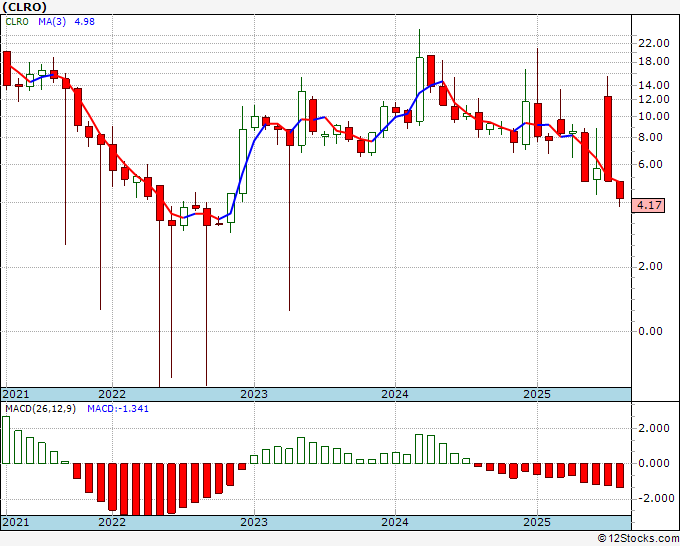The width and height of the screenshot is (680, 546).
Task: Click the 2.000 MACD axis label
Action: click(x=655, y=428)
